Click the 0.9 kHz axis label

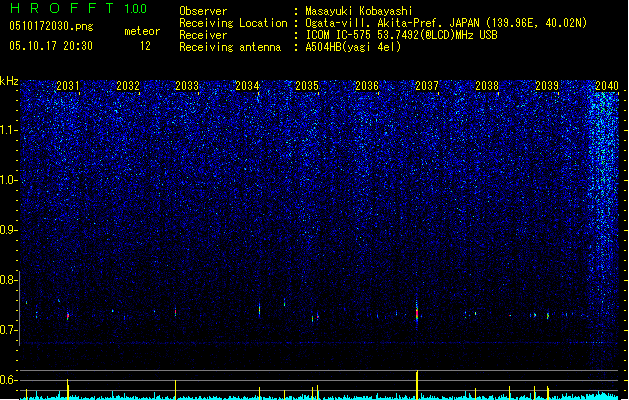(9, 230)
